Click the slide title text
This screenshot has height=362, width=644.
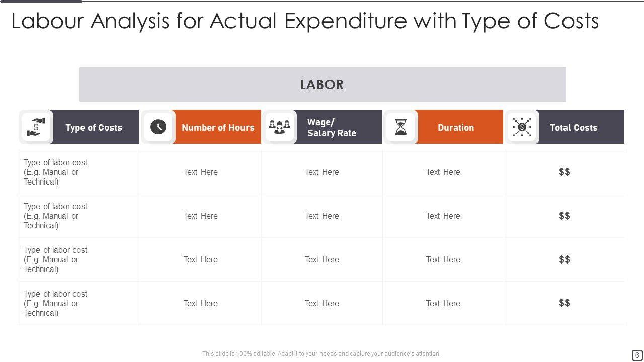tap(305, 21)
